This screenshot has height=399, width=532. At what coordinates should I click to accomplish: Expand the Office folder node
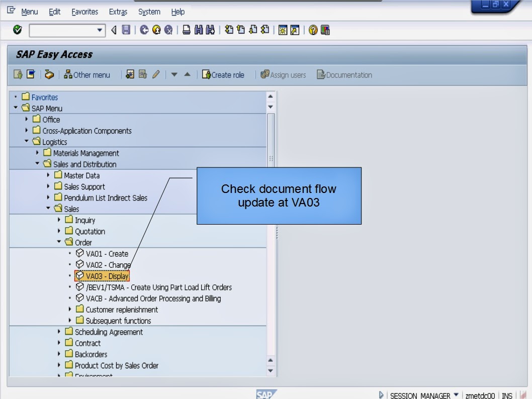(x=27, y=119)
